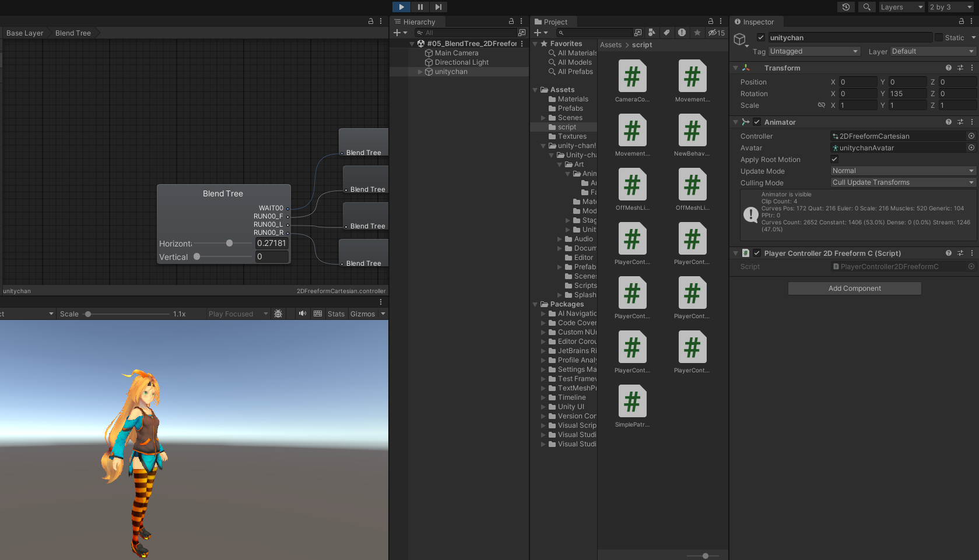Click the Hierarchy create plus button
This screenshot has width=979, height=560.
click(x=400, y=33)
